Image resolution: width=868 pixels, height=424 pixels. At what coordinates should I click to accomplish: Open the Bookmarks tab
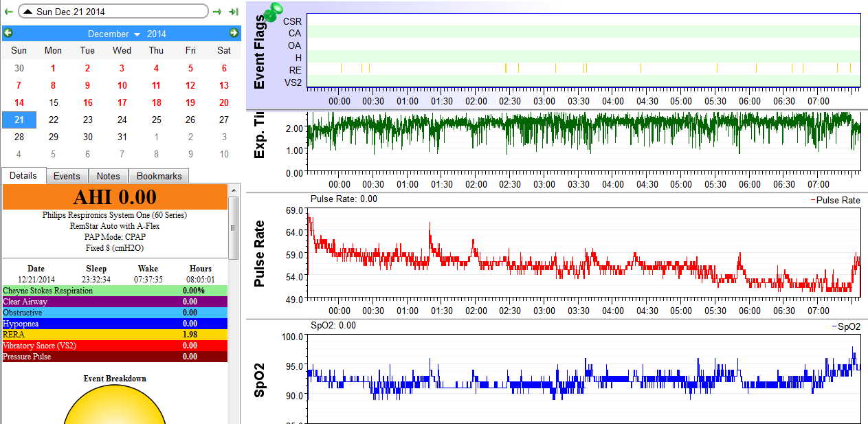click(159, 176)
